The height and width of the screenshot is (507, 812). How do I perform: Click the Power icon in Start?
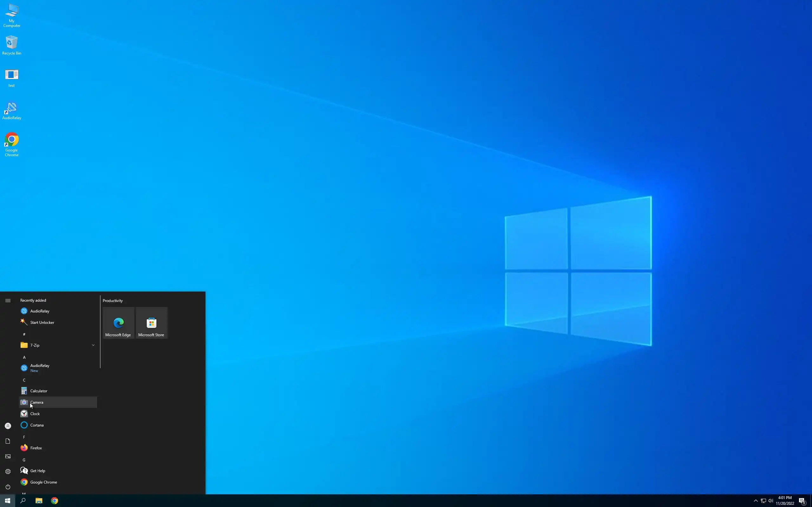pos(8,487)
